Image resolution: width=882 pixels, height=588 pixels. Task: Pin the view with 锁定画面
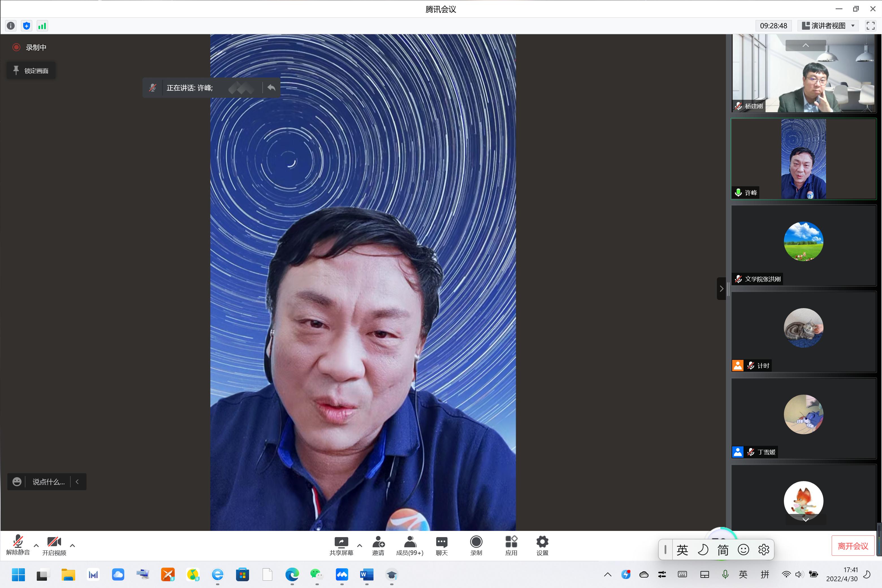pyautogui.click(x=31, y=70)
